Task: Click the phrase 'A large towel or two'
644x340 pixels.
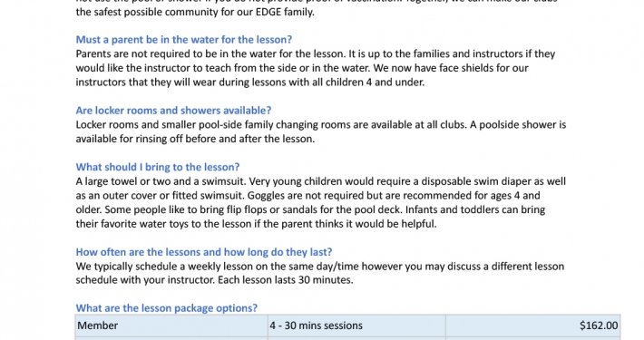Action: [x=122, y=181]
